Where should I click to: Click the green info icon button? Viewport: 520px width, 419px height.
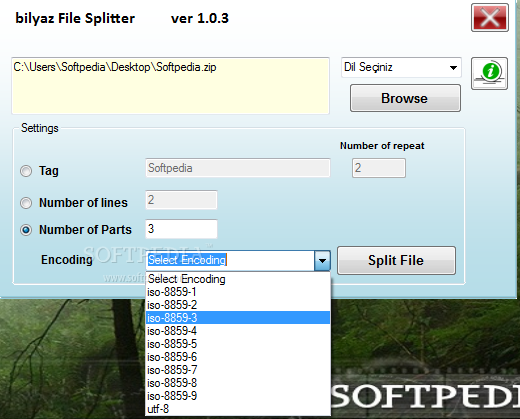(489, 73)
